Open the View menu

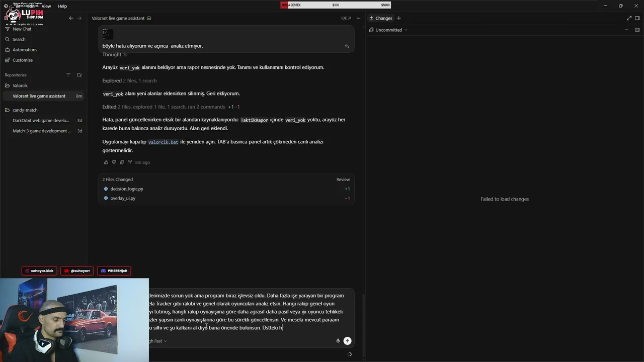[46, 6]
